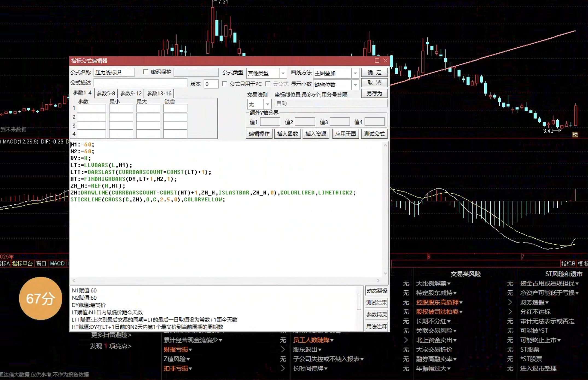The image size is (588, 380).
Task: Open 发现1项亮点 link
Action: [x=110, y=346]
